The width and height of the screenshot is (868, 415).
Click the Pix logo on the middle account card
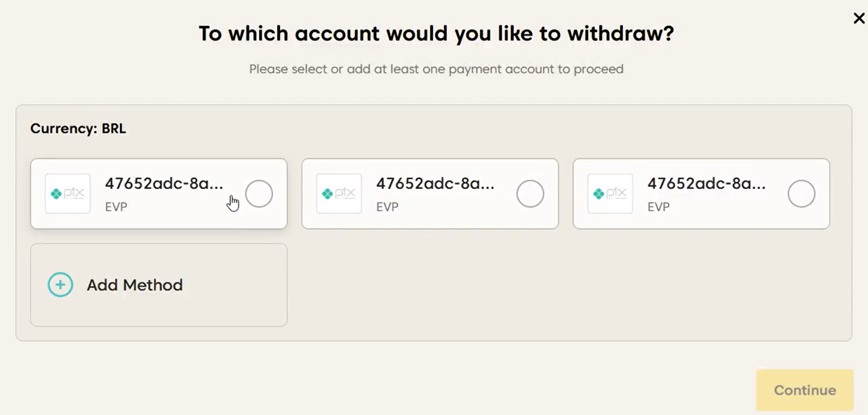tap(339, 194)
